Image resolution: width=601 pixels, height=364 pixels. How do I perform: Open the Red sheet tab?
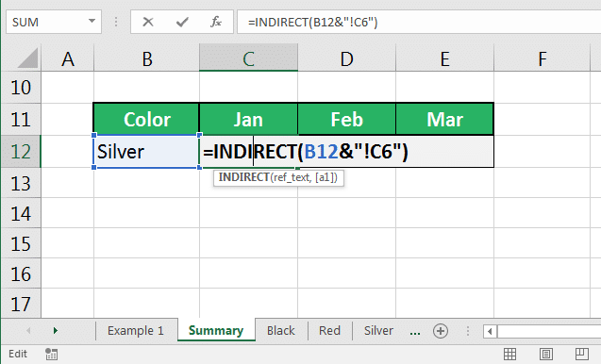click(x=329, y=330)
